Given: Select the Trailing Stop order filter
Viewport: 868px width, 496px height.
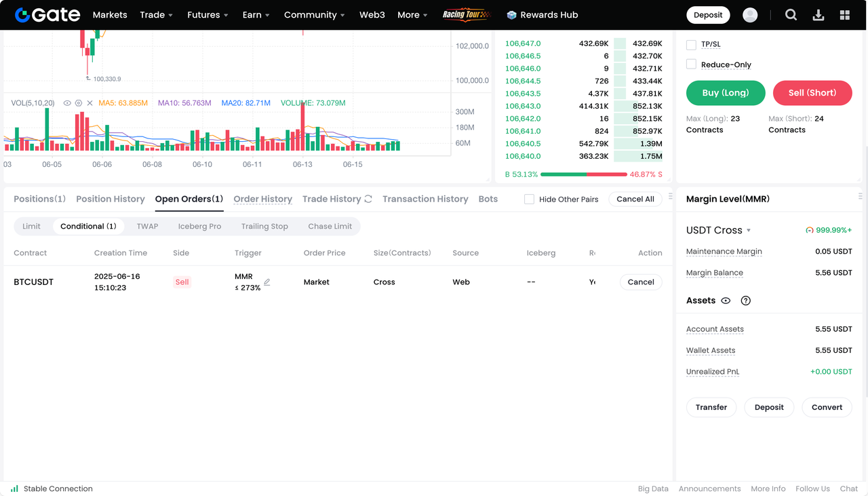Looking at the screenshot, I should [264, 227].
